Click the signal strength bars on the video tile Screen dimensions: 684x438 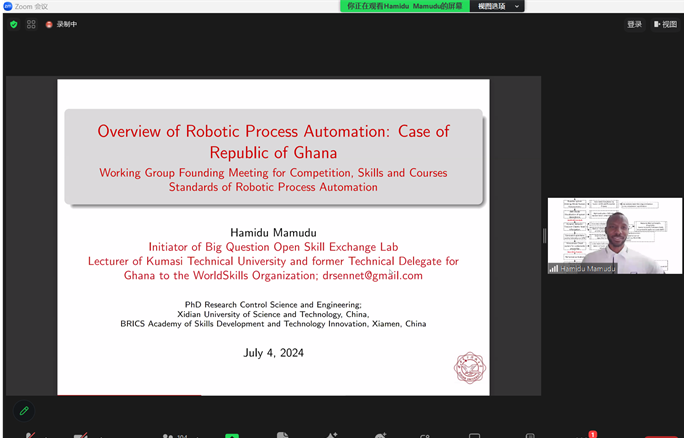(x=553, y=268)
